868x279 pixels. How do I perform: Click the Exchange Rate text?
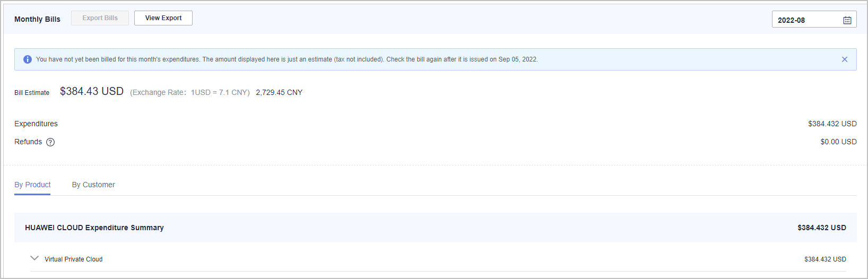[x=189, y=92]
